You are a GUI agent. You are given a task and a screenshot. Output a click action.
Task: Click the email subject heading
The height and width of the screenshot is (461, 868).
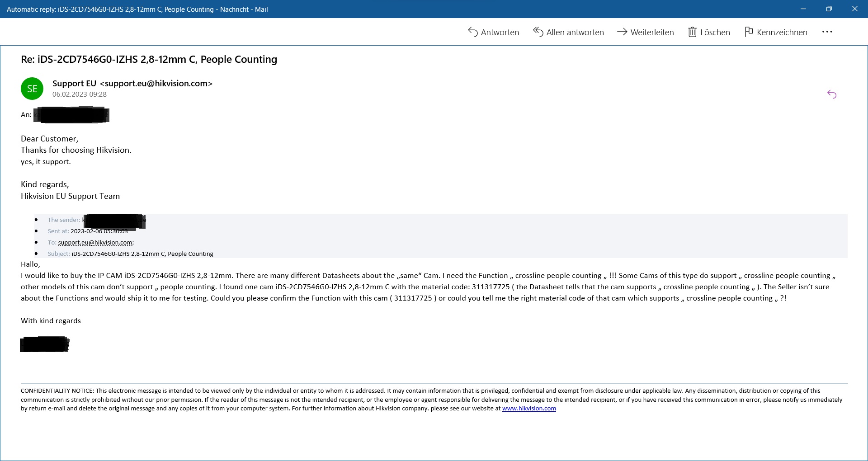click(149, 59)
